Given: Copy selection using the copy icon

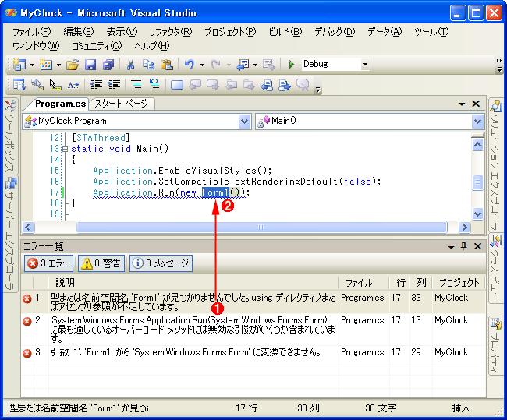Looking at the screenshot, I should [x=148, y=65].
